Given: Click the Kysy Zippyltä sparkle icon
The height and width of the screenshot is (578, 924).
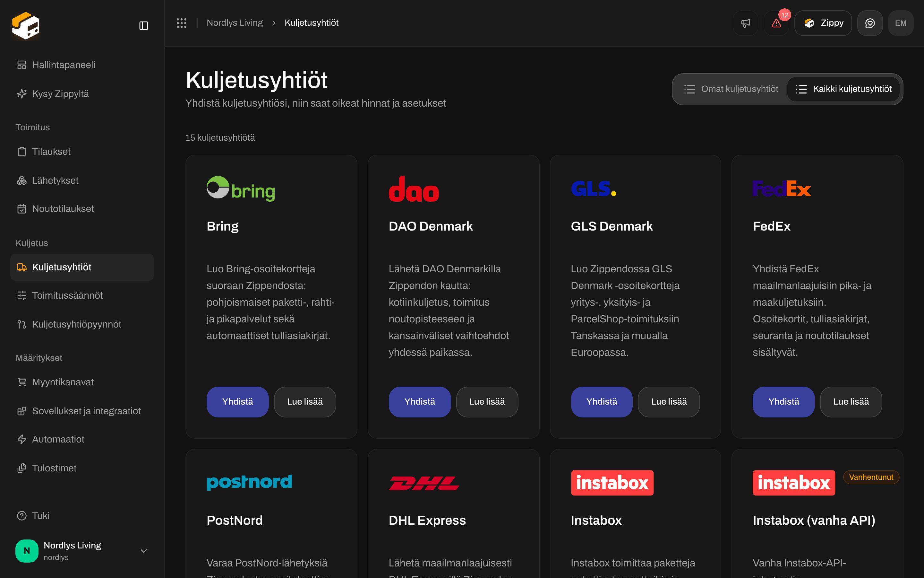Looking at the screenshot, I should (22, 94).
